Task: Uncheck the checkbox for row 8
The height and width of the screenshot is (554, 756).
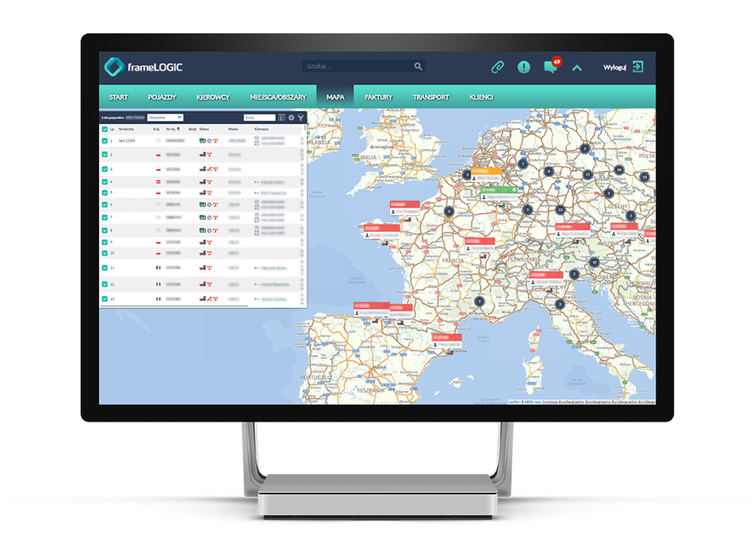Action: (x=105, y=230)
